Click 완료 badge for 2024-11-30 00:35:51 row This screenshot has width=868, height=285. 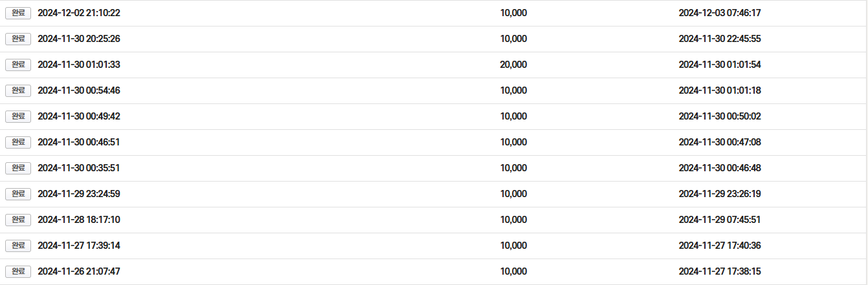click(x=18, y=168)
